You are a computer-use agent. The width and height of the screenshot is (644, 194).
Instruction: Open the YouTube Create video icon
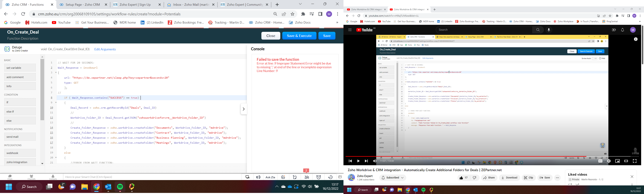[614, 30]
